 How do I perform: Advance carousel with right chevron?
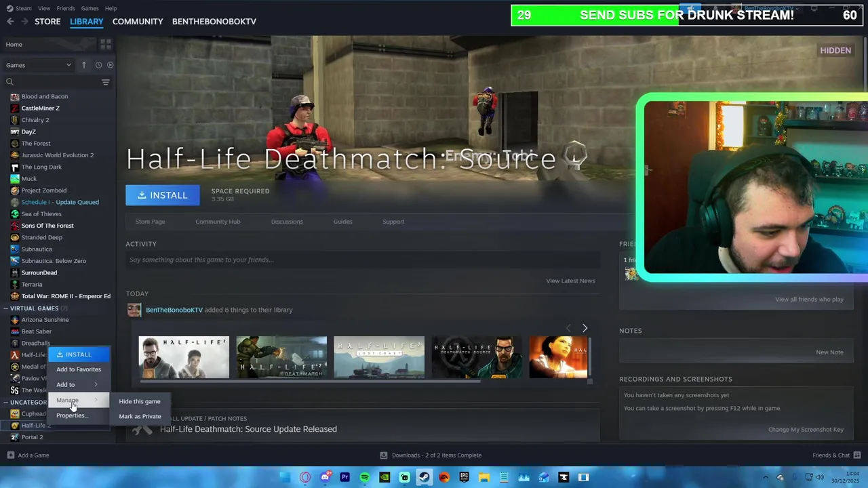click(585, 328)
